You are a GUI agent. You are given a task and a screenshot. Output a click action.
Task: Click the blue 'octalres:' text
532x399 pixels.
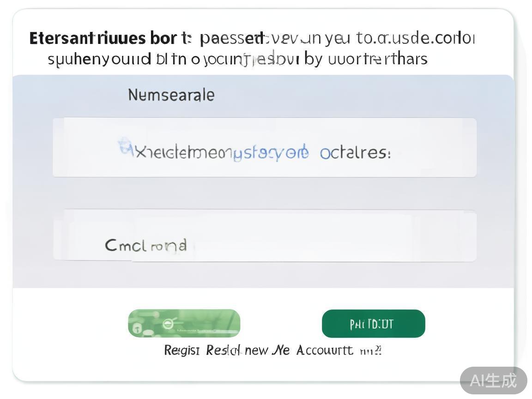pyautogui.click(x=355, y=153)
